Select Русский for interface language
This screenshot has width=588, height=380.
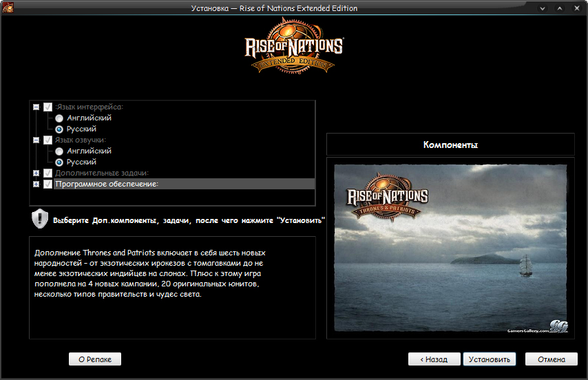point(59,129)
